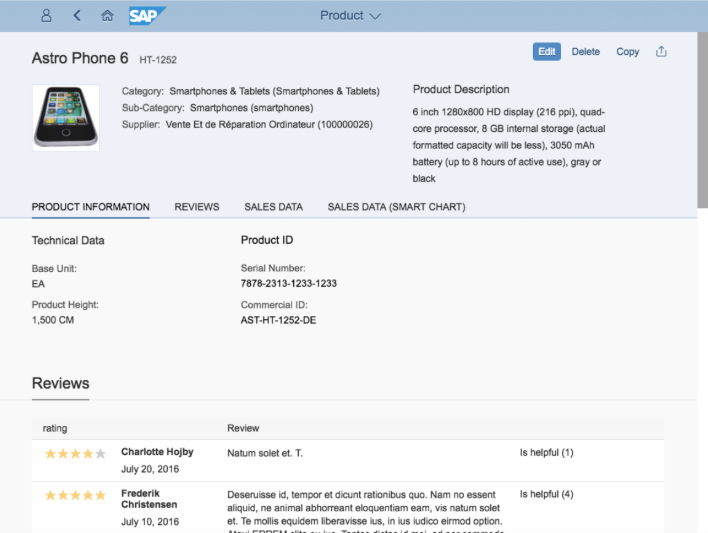Switch to the Product Information tab
708x533 pixels.
coord(90,207)
